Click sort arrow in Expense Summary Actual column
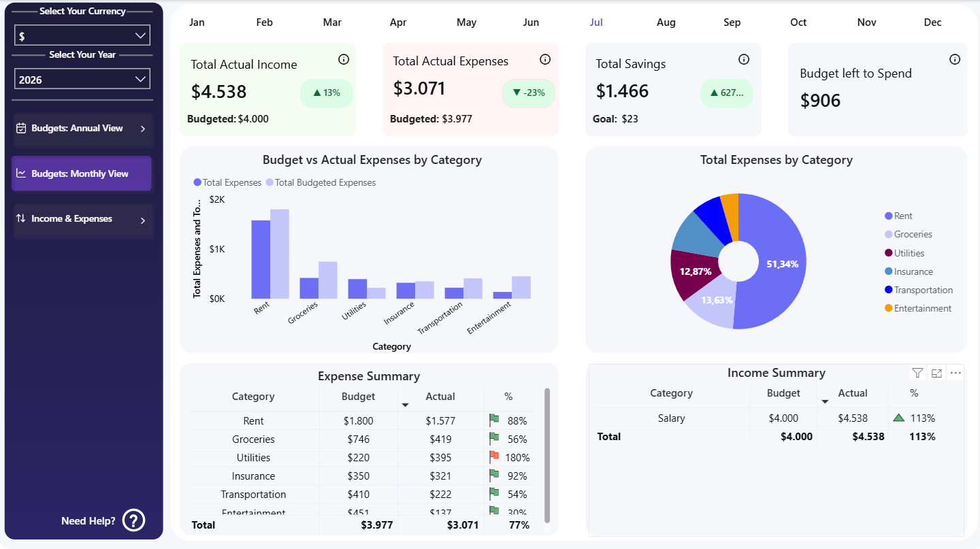980x549 pixels. [x=405, y=405]
